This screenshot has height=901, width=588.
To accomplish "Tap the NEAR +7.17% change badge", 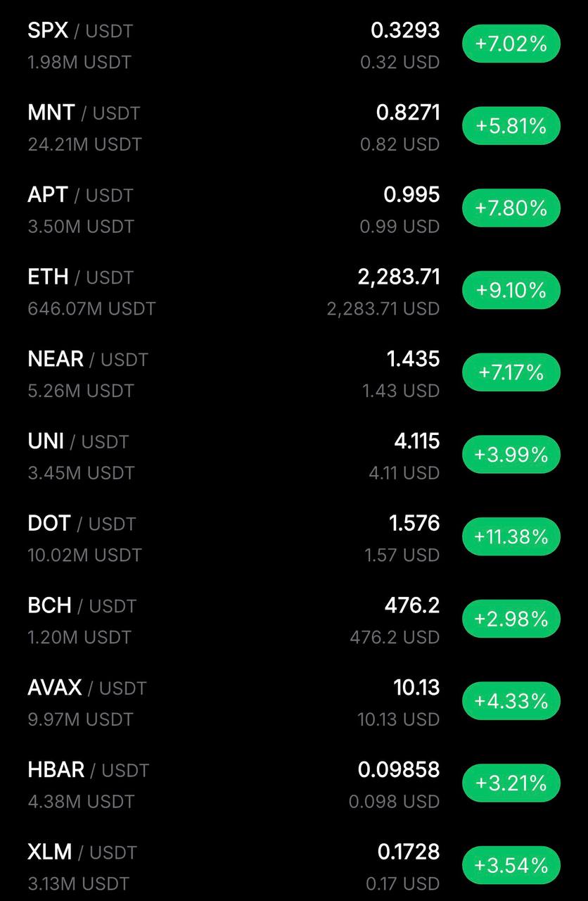I will click(x=511, y=372).
